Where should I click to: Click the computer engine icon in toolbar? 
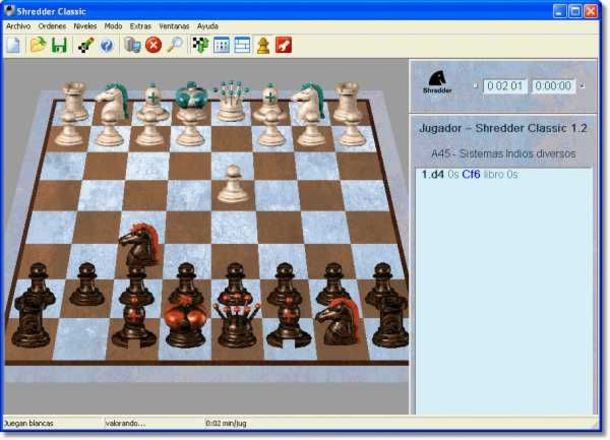(132, 45)
